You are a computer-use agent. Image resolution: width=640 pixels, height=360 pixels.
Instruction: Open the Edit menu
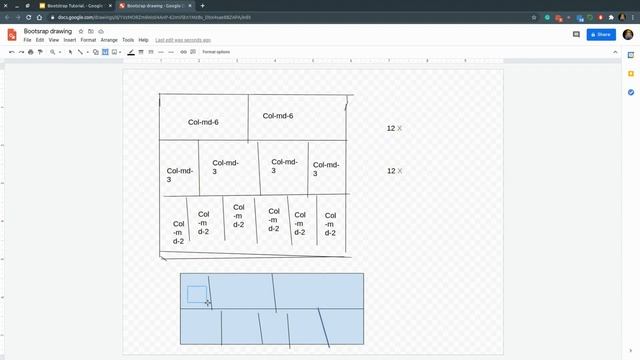coord(40,40)
